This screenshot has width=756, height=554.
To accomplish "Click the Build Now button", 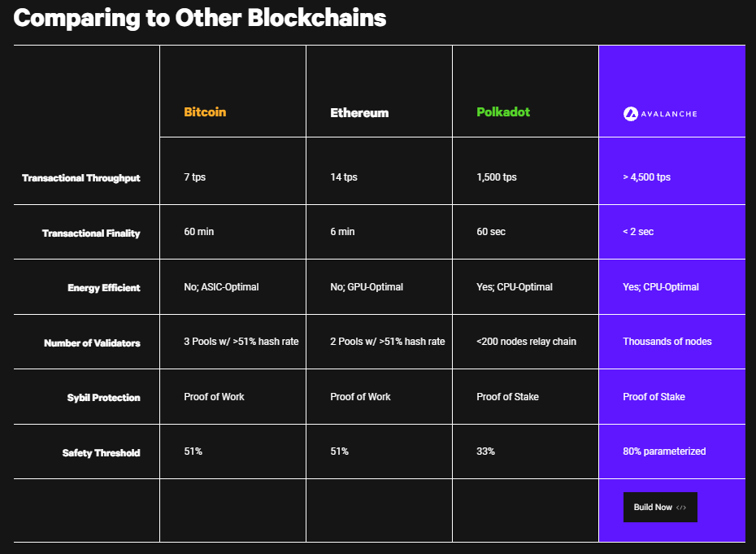I will click(660, 507).
